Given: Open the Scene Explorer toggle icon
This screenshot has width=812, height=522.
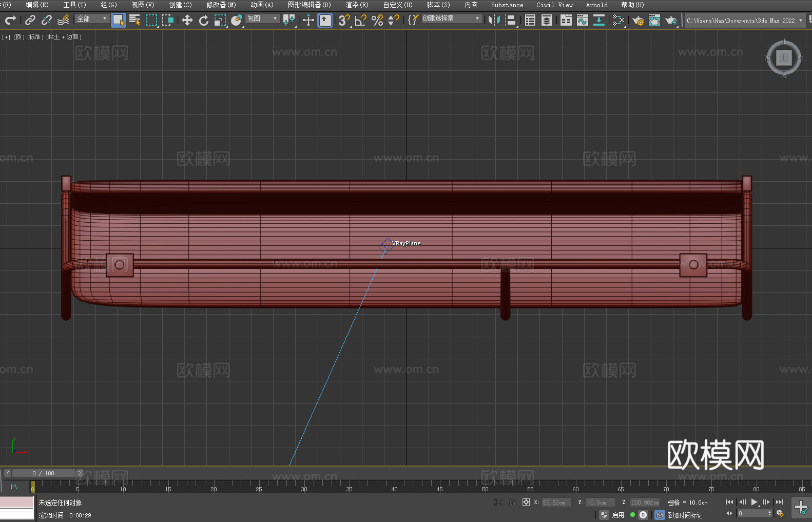Looking at the screenshot, I should click(530, 20).
